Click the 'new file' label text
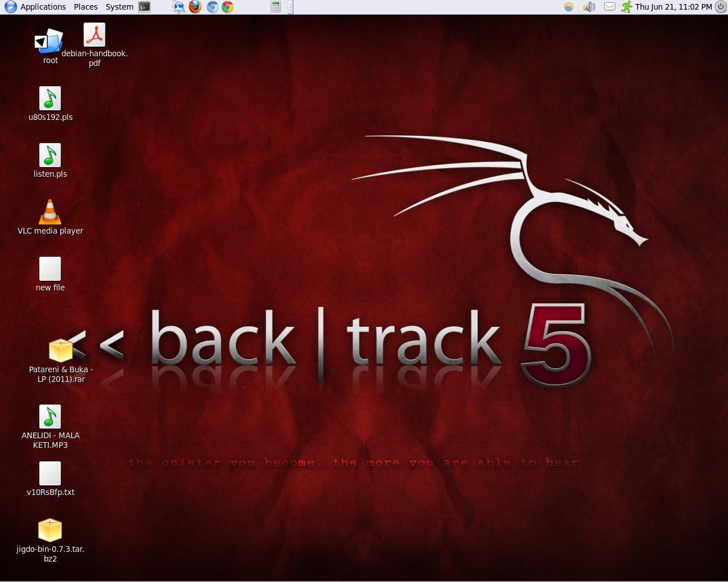The width and height of the screenshot is (728, 582). [x=50, y=288]
